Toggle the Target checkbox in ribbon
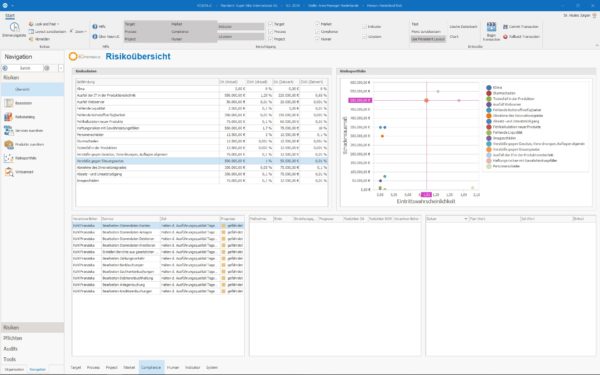 (x=271, y=24)
